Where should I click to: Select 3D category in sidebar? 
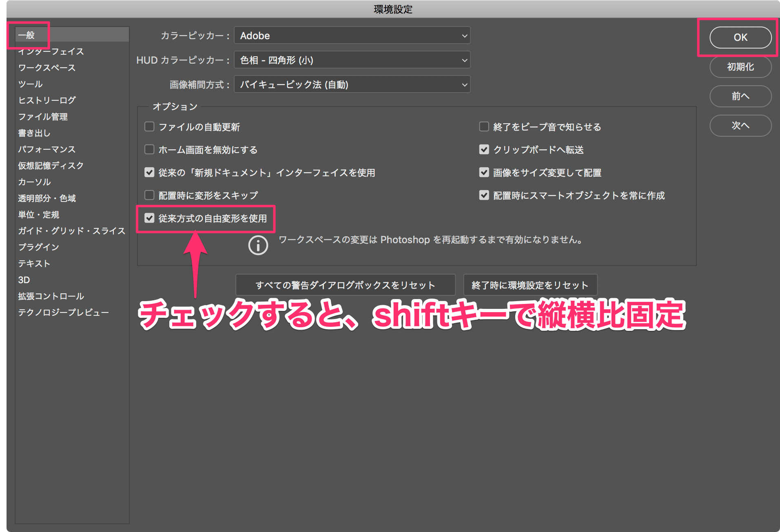pos(72,280)
